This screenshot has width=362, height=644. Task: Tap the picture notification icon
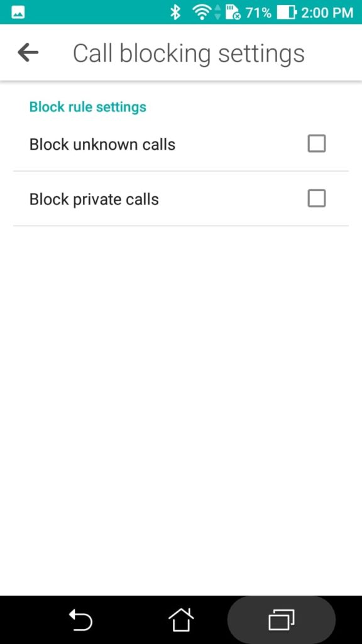tap(18, 13)
